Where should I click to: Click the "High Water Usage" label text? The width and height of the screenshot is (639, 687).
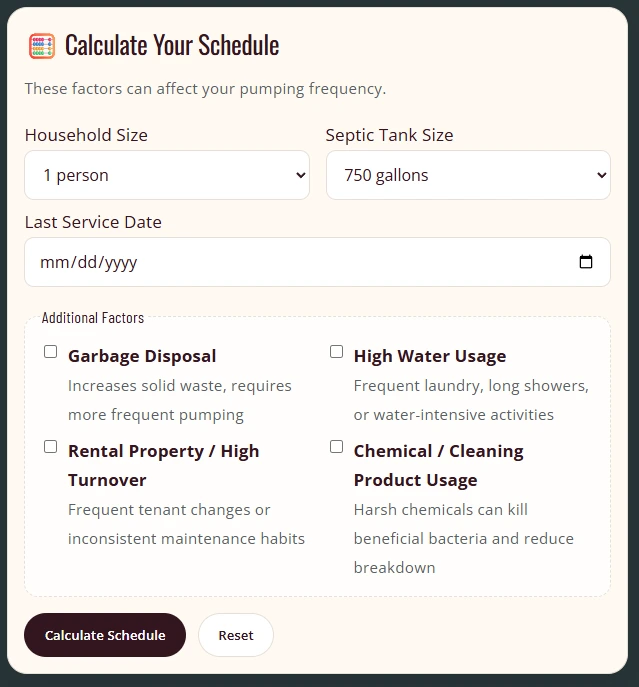[430, 356]
